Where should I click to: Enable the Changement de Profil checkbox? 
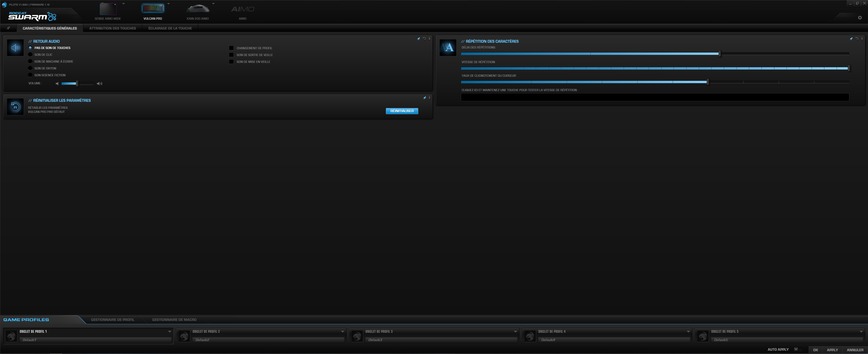231,48
